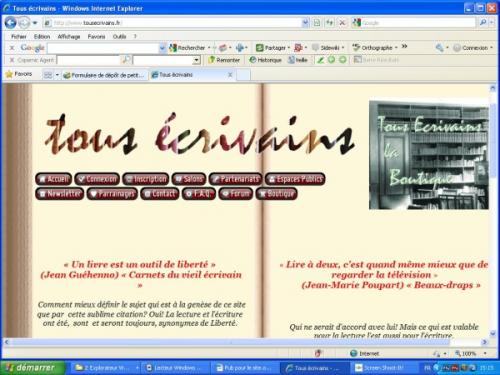Screen dimensions: 500x375
Task: Click the browser Back arrow button
Action: coord(10,23)
